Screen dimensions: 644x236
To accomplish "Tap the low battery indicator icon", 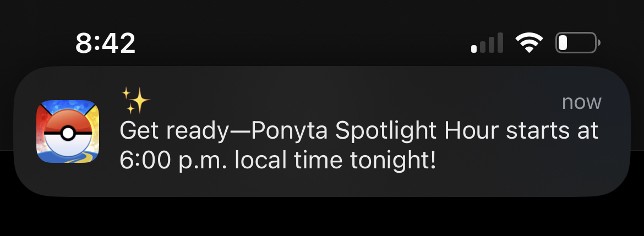I will [577, 43].
